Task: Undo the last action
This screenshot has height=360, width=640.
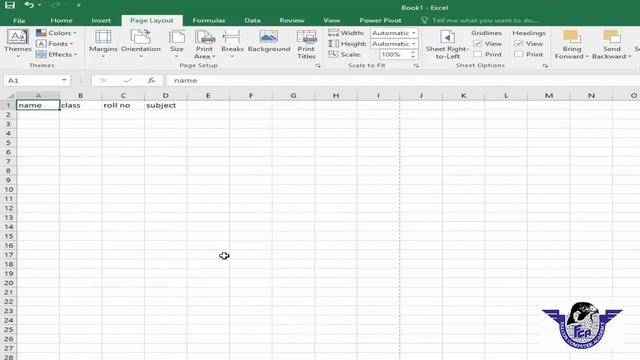Action: tap(29, 5)
